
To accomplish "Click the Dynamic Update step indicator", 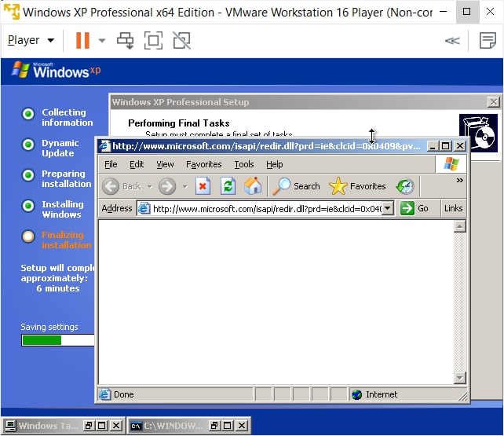I will point(28,145).
